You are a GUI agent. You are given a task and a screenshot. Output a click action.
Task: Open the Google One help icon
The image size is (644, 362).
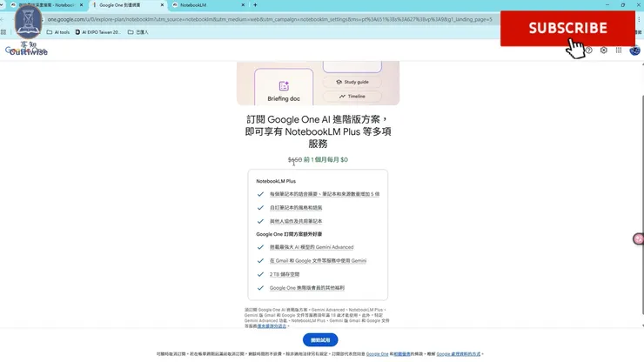589,50
